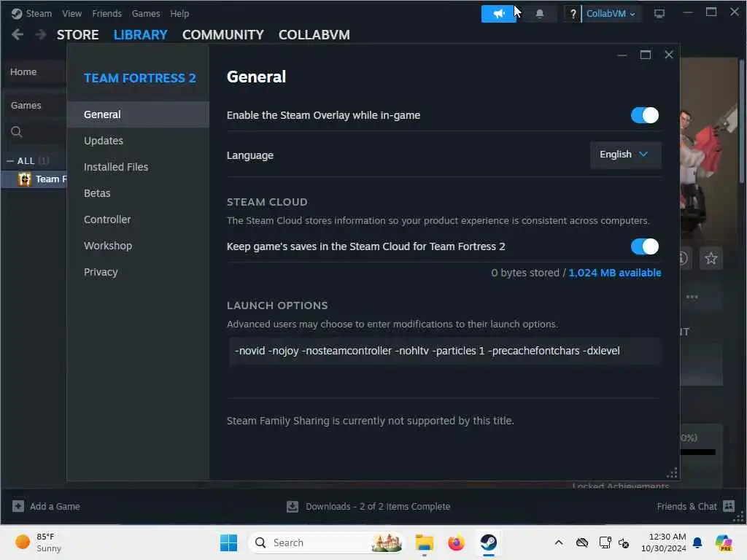Click the launch options text field
Image resolution: width=747 pixels, height=560 pixels.
coord(444,351)
